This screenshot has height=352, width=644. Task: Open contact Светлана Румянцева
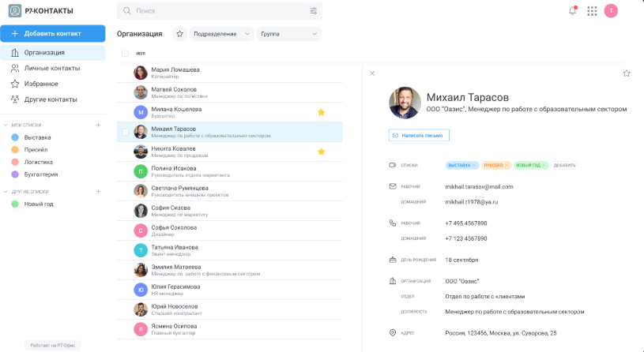230,191
